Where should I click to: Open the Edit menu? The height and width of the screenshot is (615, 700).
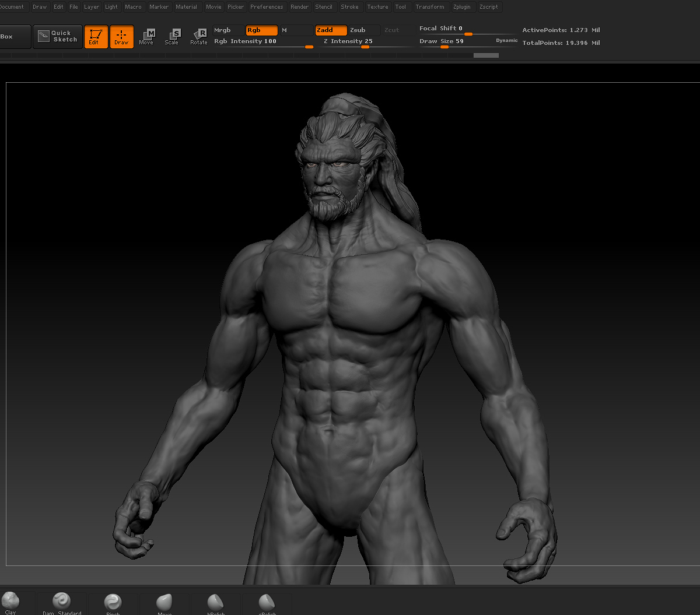(x=58, y=7)
